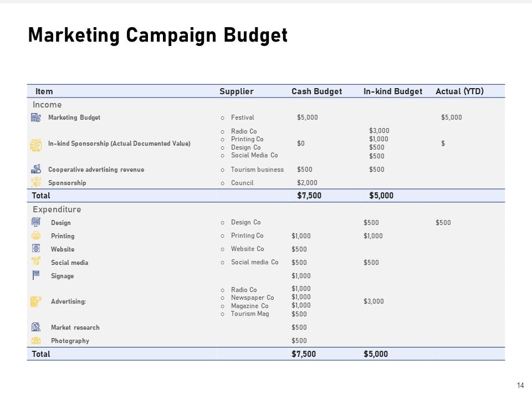
Task: Click the Social media icon
Action: (x=36, y=261)
